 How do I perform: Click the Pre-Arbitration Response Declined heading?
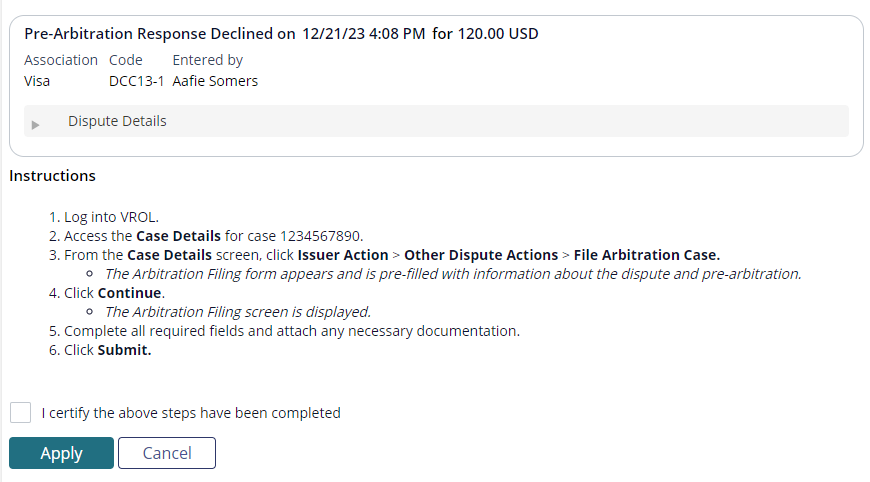click(x=159, y=34)
